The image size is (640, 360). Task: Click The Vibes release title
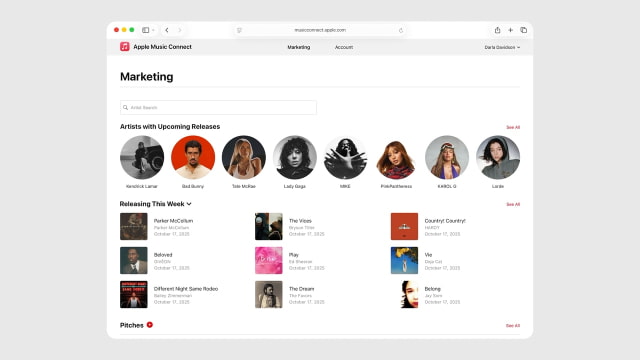pos(300,221)
